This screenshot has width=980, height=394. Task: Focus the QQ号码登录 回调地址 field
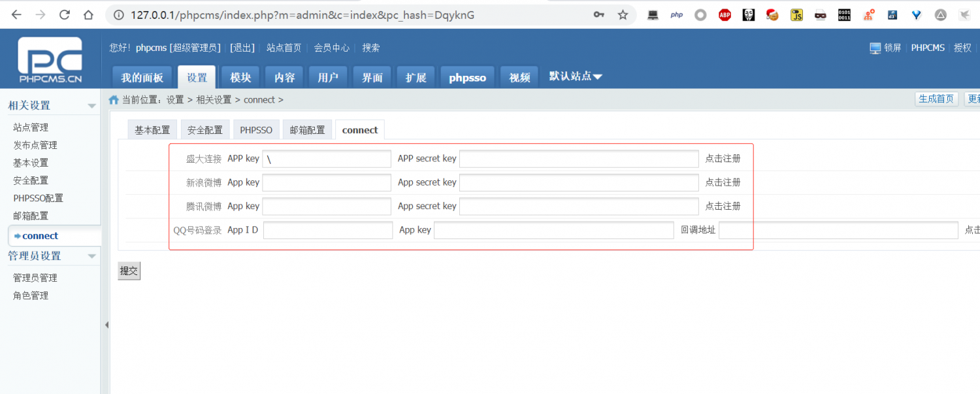click(838, 230)
